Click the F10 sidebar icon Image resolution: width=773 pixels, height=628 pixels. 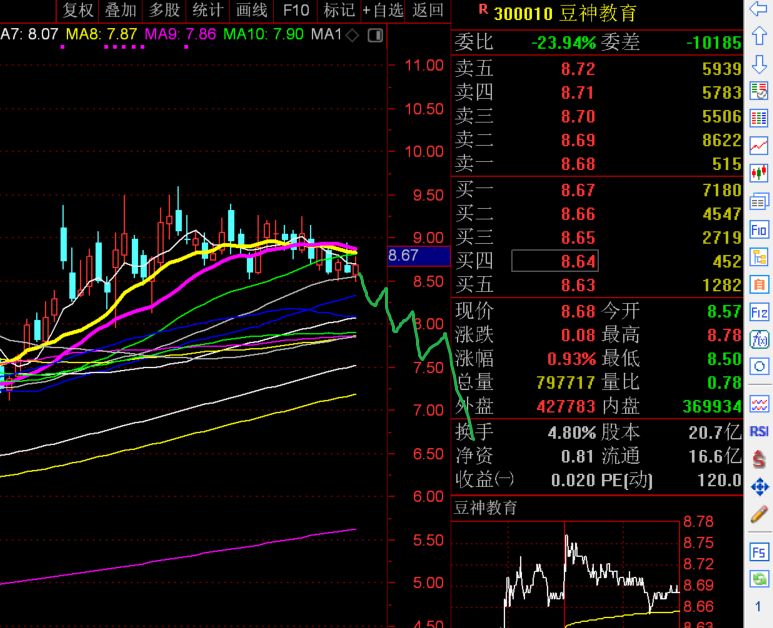759,230
